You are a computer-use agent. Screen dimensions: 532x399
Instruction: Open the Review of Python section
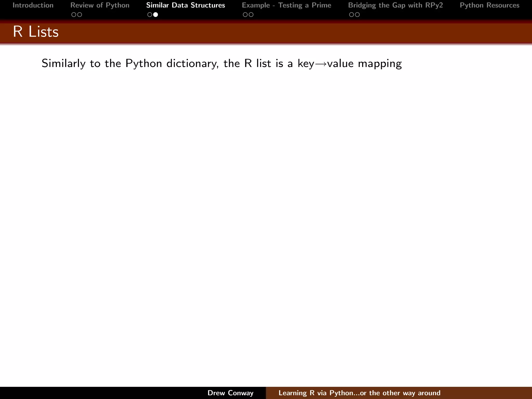point(100,5)
